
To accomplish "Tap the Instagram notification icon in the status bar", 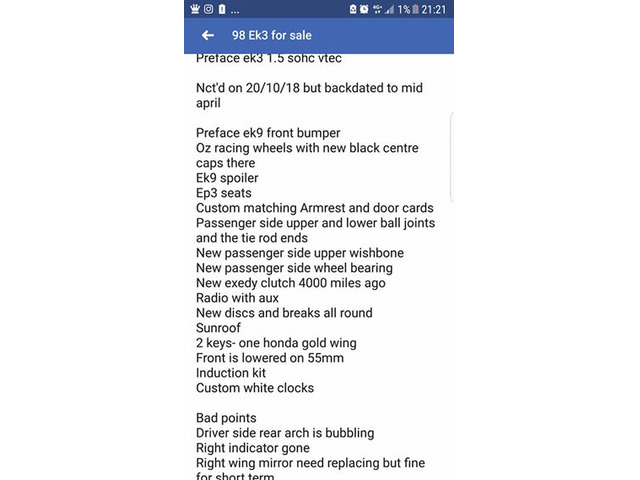I will (x=209, y=9).
